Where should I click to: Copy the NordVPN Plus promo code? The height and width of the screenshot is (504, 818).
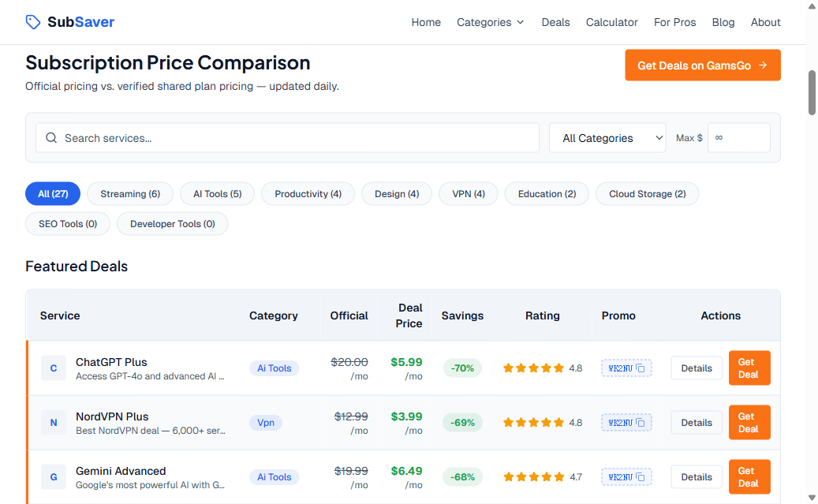(x=626, y=423)
